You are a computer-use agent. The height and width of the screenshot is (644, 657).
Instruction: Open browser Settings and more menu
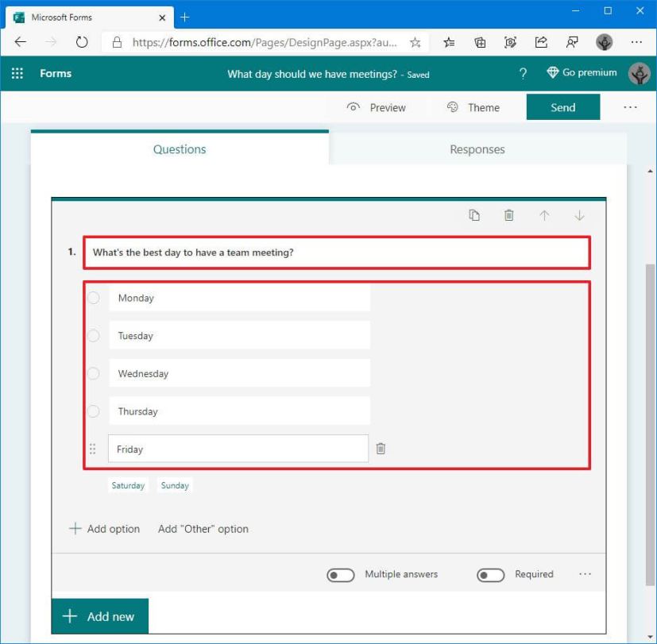636,42
